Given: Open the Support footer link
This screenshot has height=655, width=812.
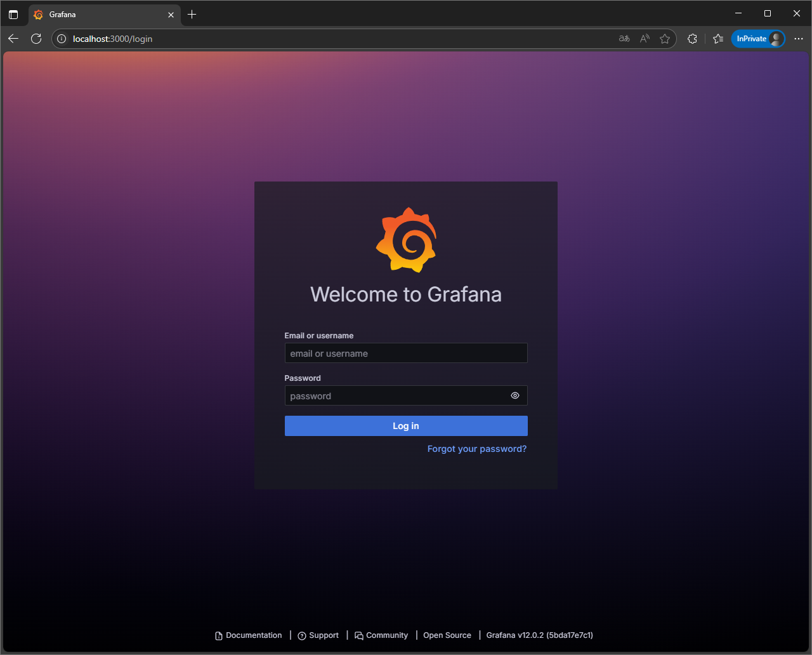Looking at the screenshot, I should [318, 635].
